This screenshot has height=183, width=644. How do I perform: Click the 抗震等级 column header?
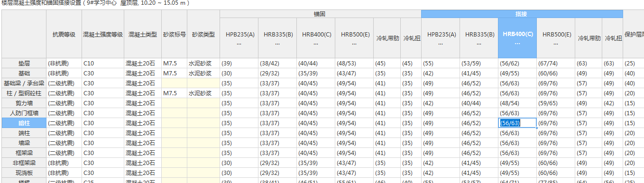64,34
